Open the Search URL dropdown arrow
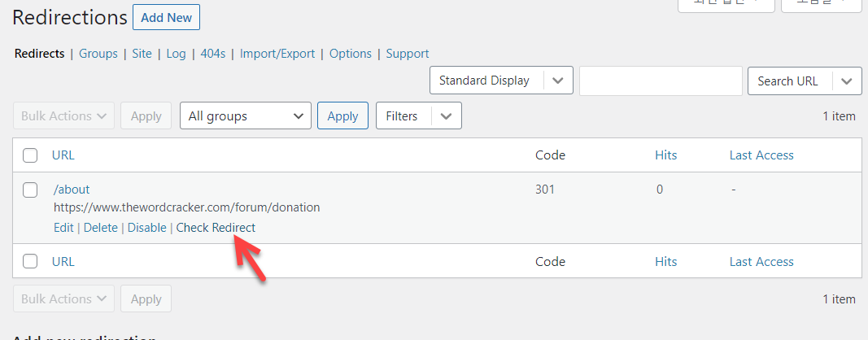 click(x=847, y=81)
